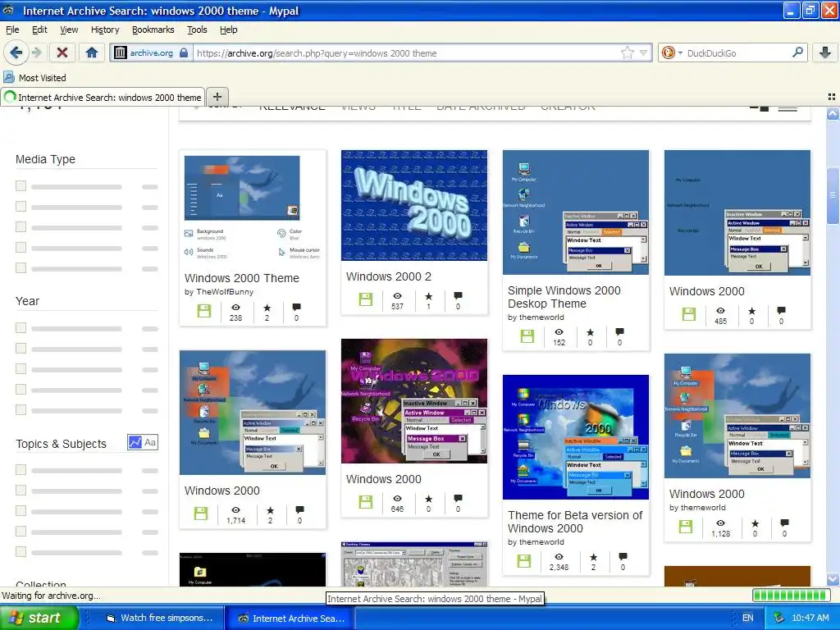Click the page loading progress bar
Image resolution: width=840 pixels, height=630 pixels.
(791, 596)
